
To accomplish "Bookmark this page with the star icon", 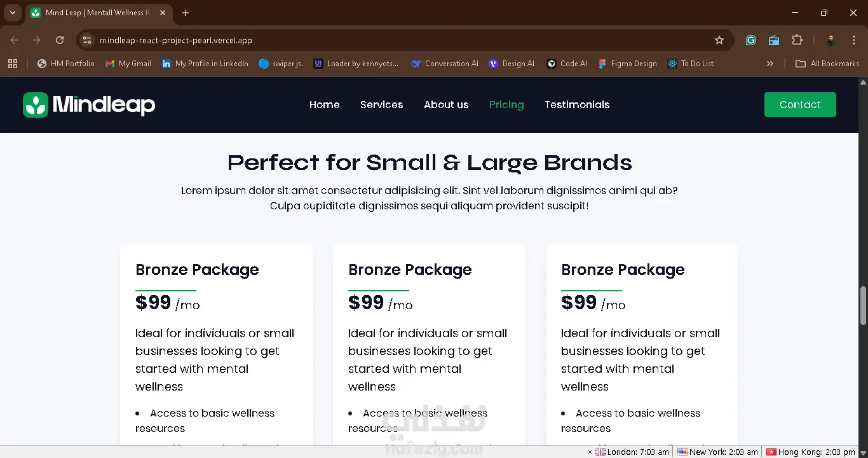I will (719, 40).
